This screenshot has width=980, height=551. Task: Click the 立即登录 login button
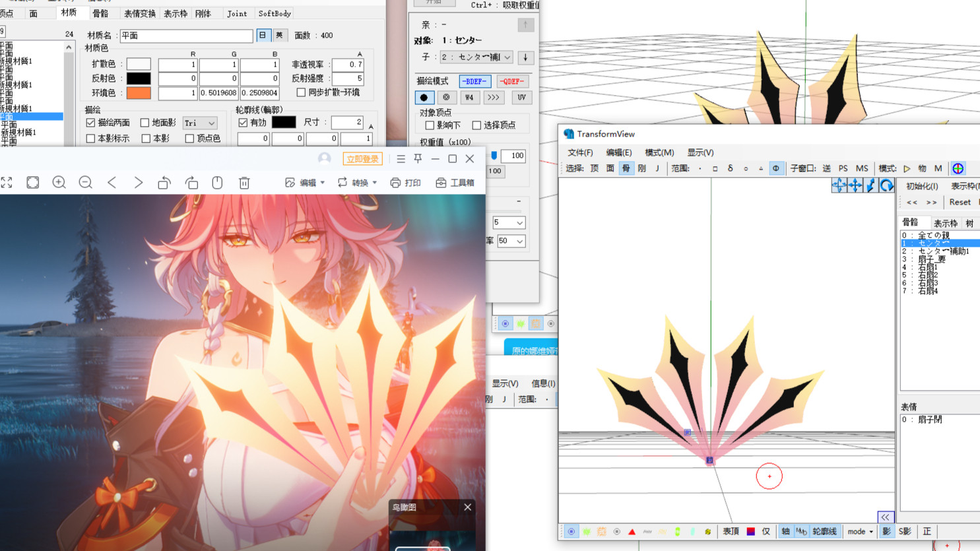click(x=362, y=159)
